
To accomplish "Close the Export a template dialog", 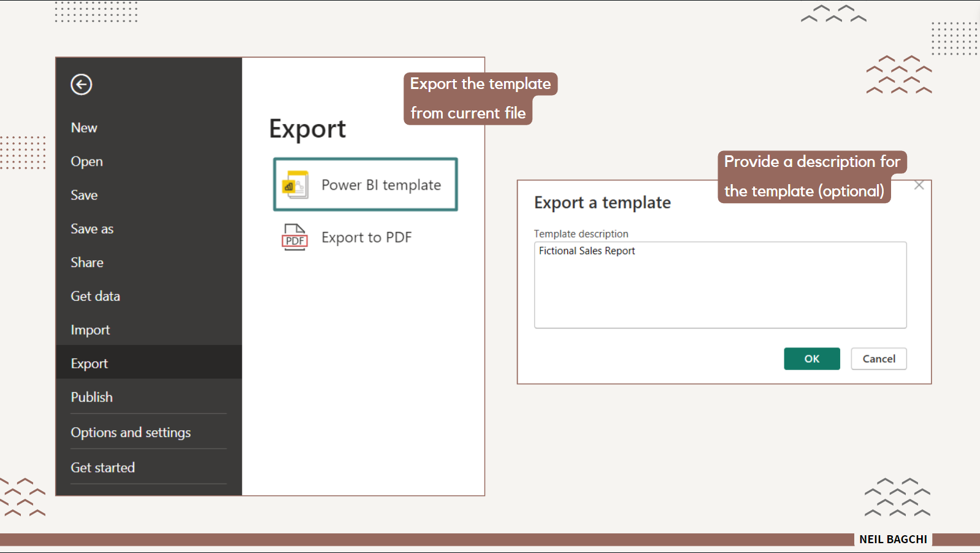I will pyautogui.click(x=919, y=185).
